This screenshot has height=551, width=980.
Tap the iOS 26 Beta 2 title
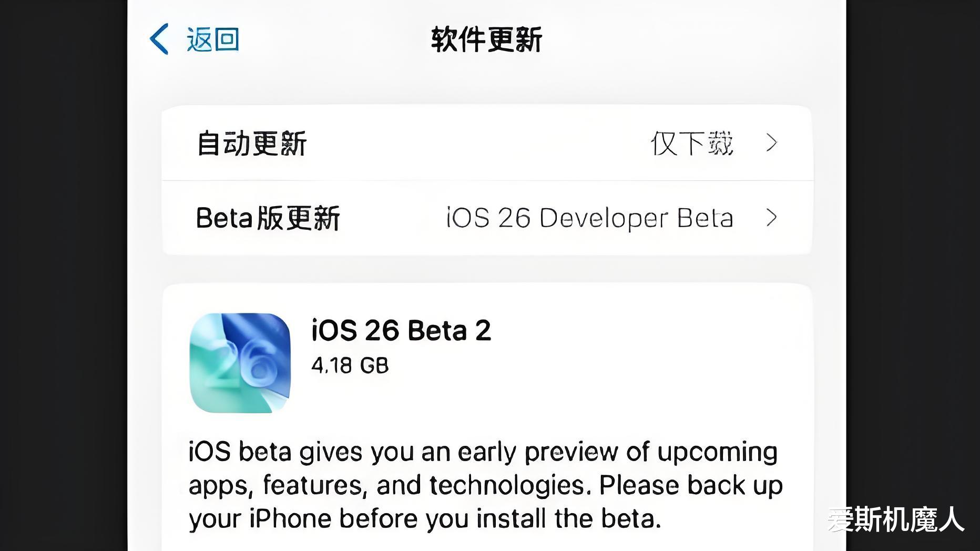(x=401, y=330)
